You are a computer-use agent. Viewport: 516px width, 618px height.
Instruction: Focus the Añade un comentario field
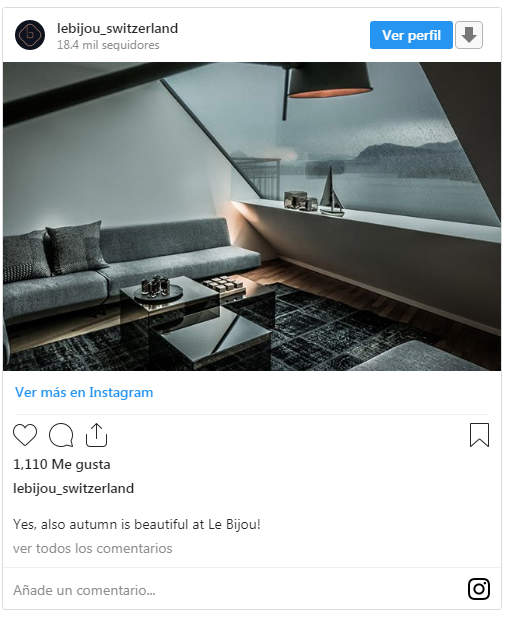(x=237, y=590)
